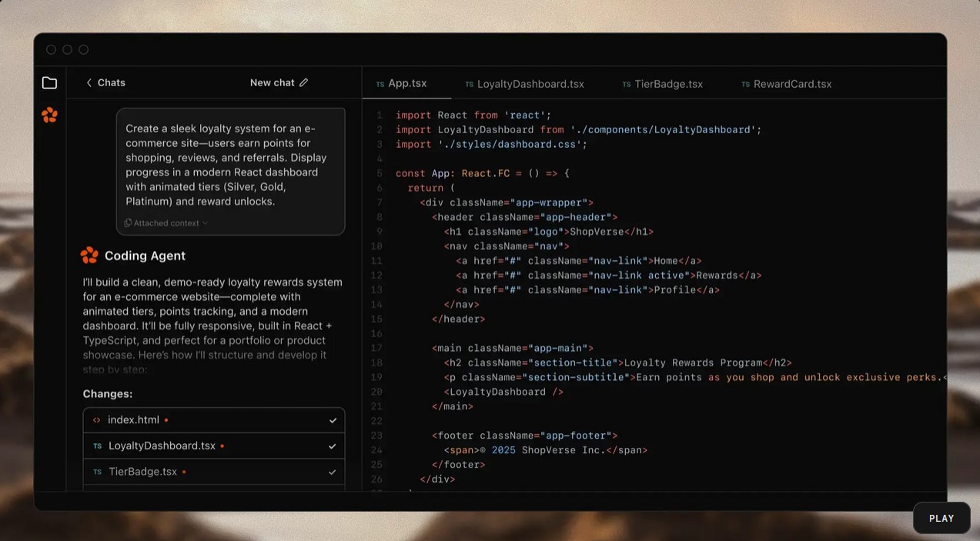Viewport: 980px width, 541px height.
Task: Open TierBadge.tsx from the Changes list
Action: click(x=142, y=472)
